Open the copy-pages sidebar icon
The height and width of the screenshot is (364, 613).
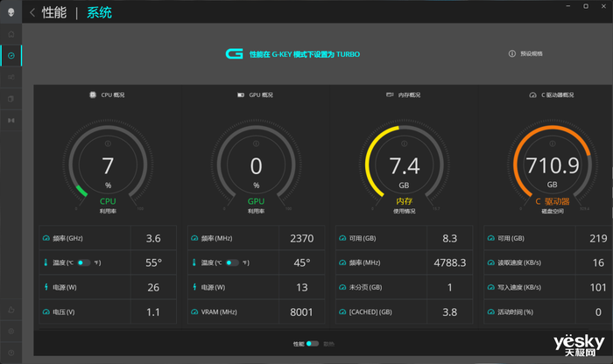pos(11,99)
